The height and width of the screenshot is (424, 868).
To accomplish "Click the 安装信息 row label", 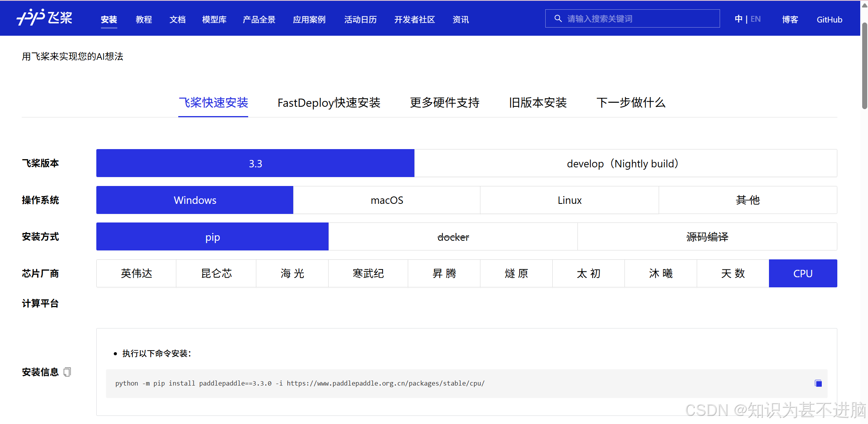I will click(x=40, y=372).
